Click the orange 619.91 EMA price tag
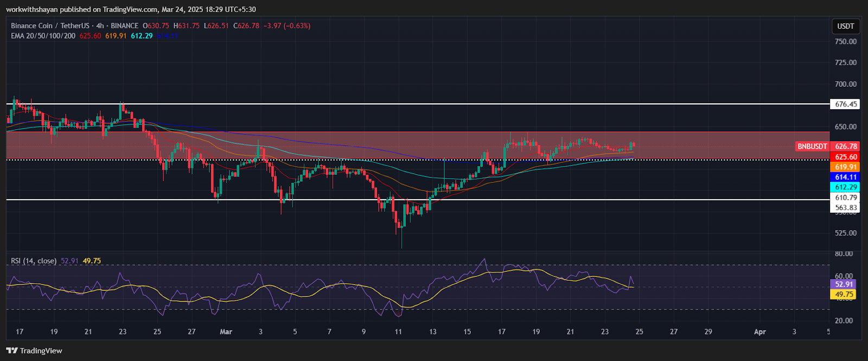 pyautogui.click(x=846, y=167)
